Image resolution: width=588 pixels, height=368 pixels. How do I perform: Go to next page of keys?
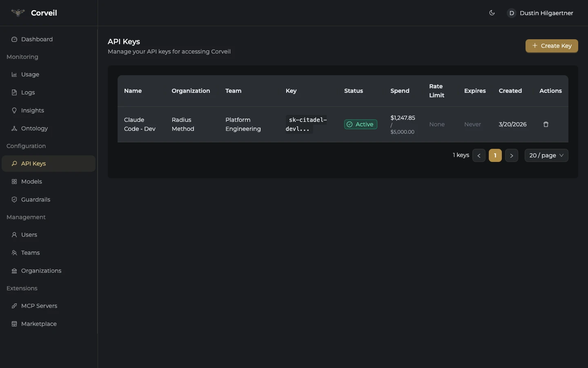coord(511,155)
